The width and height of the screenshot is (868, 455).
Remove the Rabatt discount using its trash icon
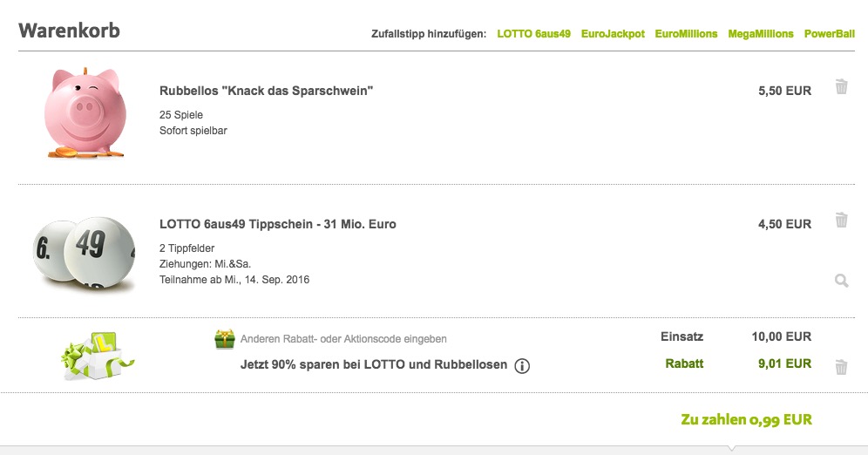click(841, 367)
